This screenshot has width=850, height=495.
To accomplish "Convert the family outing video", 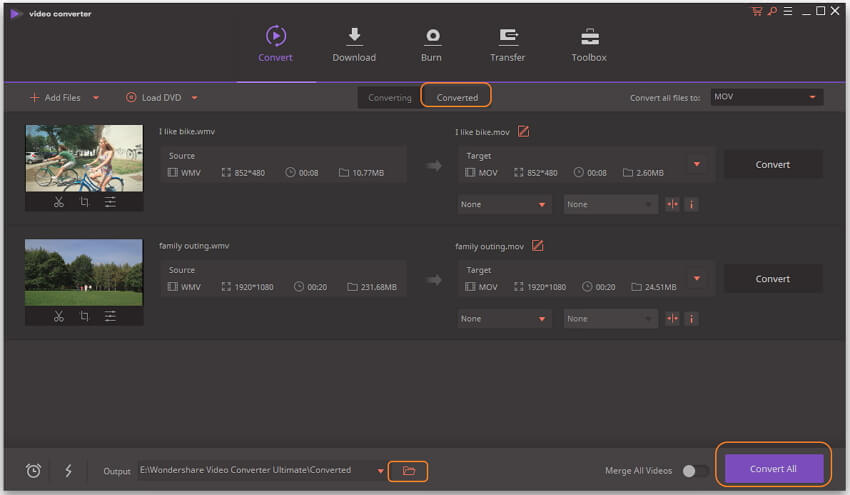I will 773,279.
